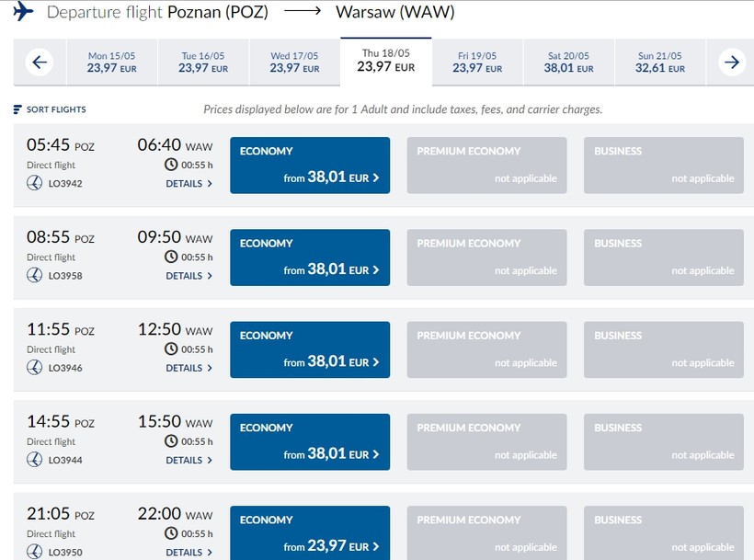Click the next dates arrow

[732, 63]
